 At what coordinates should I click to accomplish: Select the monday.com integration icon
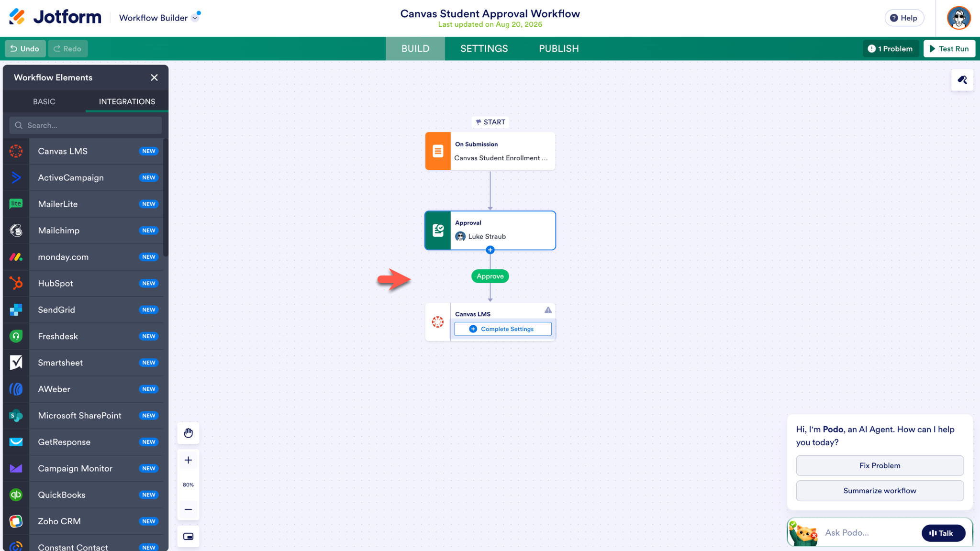[16, 257]
